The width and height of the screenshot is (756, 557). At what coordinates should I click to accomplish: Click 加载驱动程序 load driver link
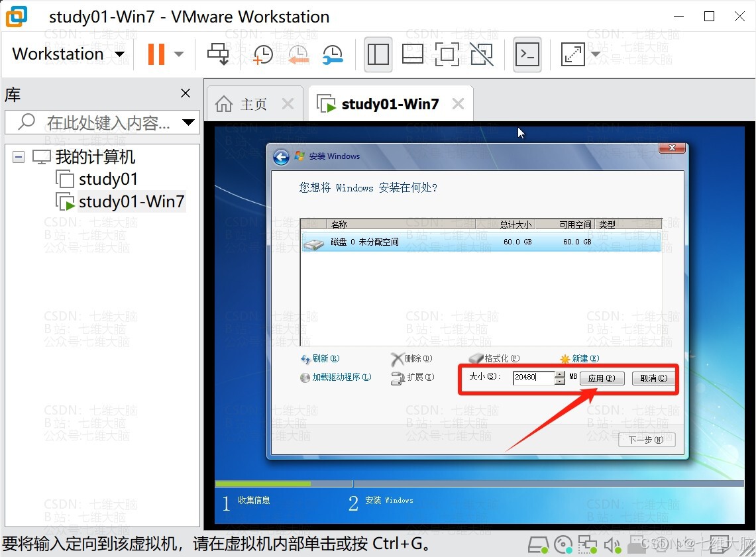[x=335, y=377]
